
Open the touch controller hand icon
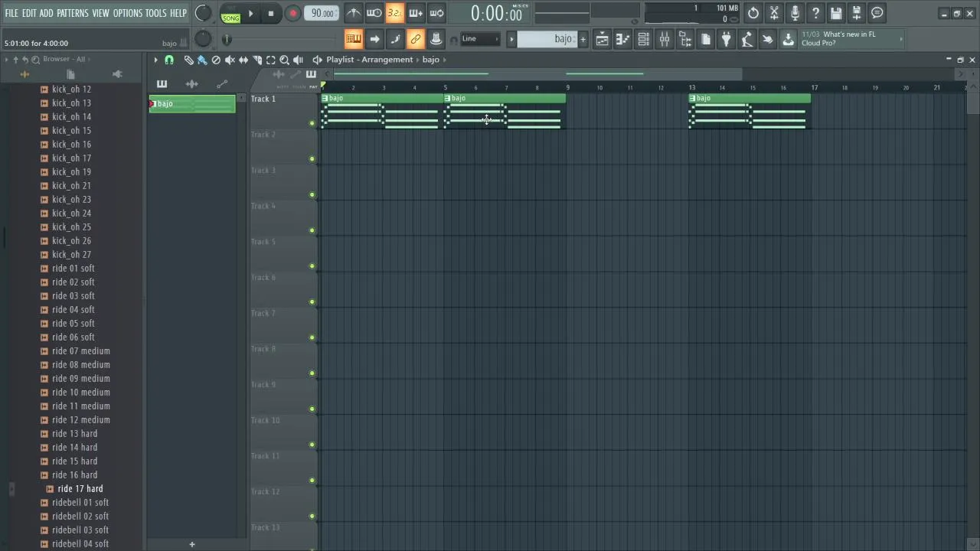pyautogui.click(x=768, y=39)
